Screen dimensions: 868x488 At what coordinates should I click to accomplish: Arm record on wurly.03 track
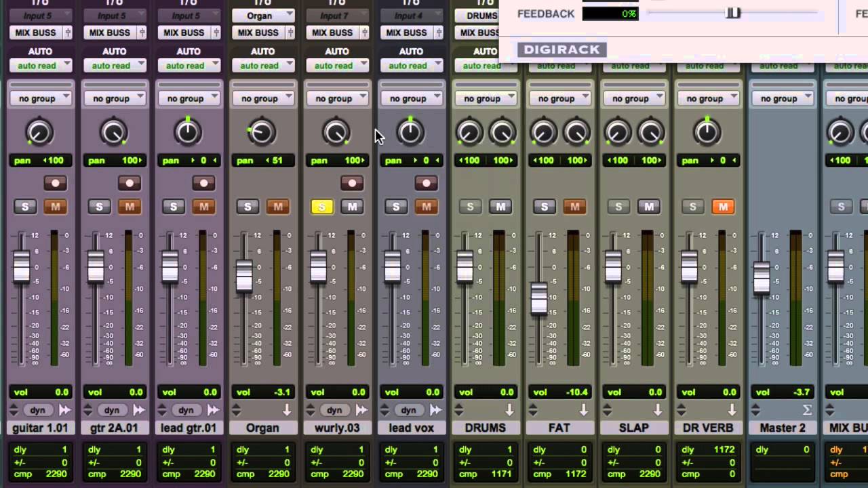coord(352,183)
